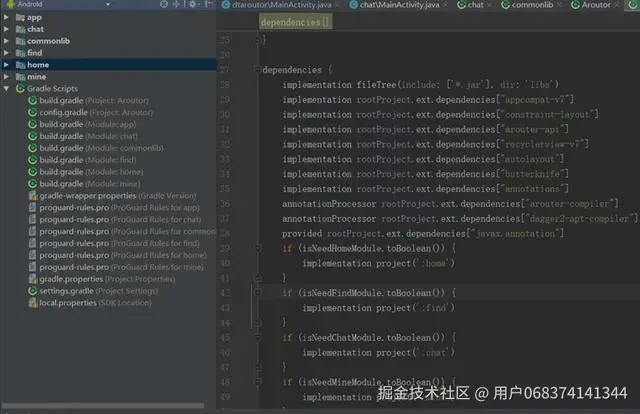This screenshot has width=640, height=414.
Task: Click line number 36 in gutter
Action: [x=225, y=204]
